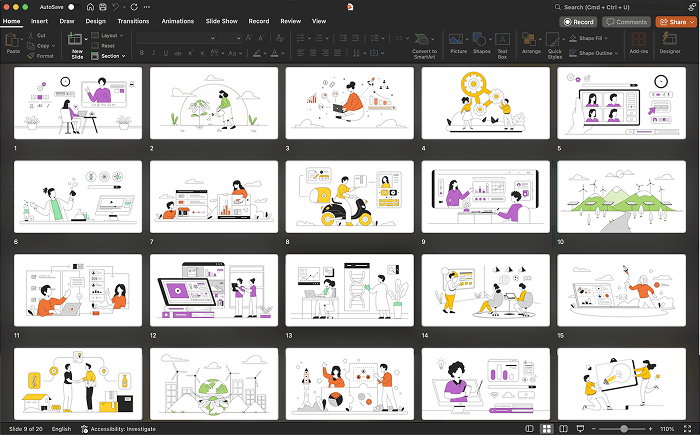Screen dimensions: 700x435
Task: Switch to the Insert tab
Action: (39, 21)
